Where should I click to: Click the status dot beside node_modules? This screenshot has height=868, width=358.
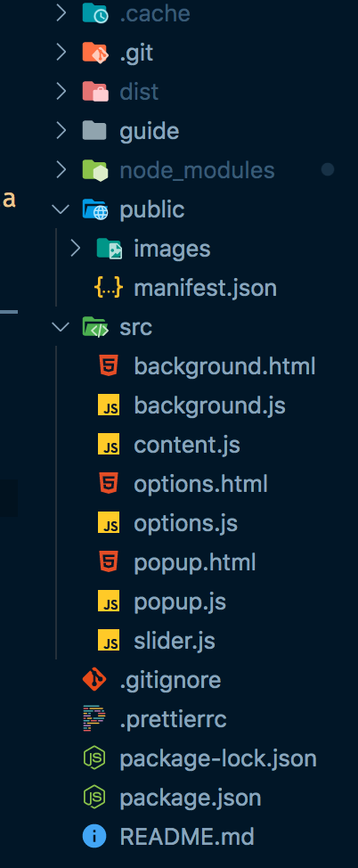328,169
